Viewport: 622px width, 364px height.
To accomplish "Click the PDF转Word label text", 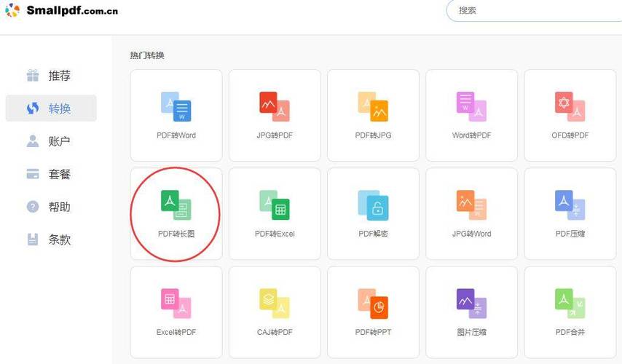I will pyautogui.click(x=176, y=135).
